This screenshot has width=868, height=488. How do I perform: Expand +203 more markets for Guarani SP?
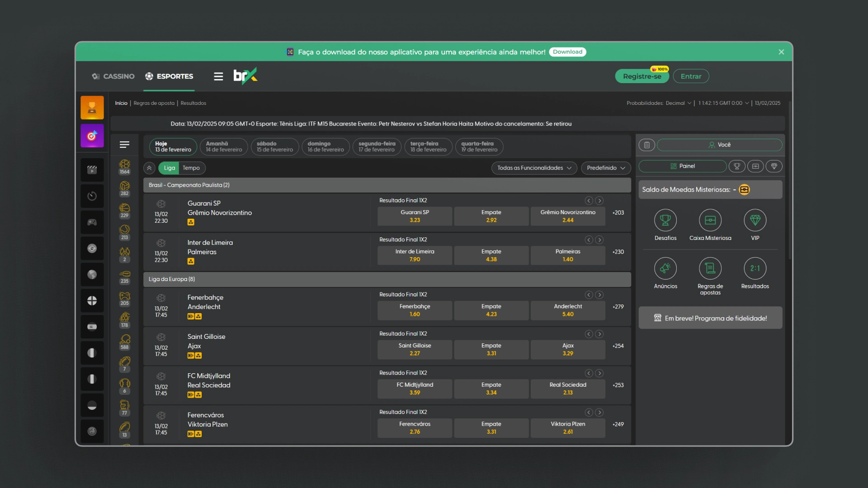[x=618, y=213]
